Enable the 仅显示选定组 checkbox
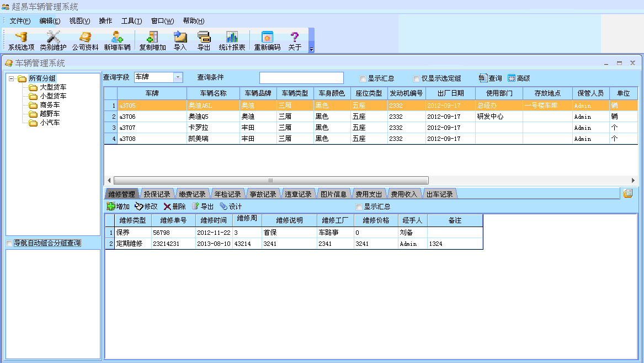The height and width of the screenshot is (363, 644). click(x=417, y=78)
